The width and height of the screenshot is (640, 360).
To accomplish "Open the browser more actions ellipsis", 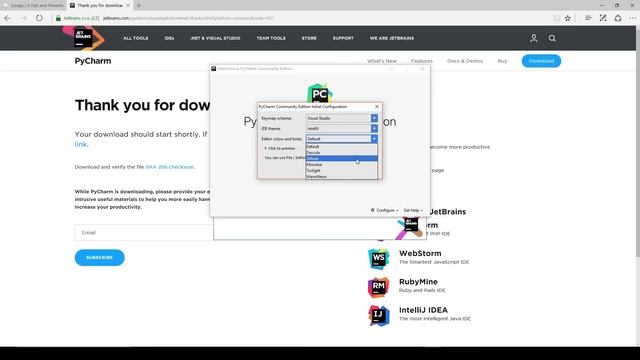I will coord(632,18).
